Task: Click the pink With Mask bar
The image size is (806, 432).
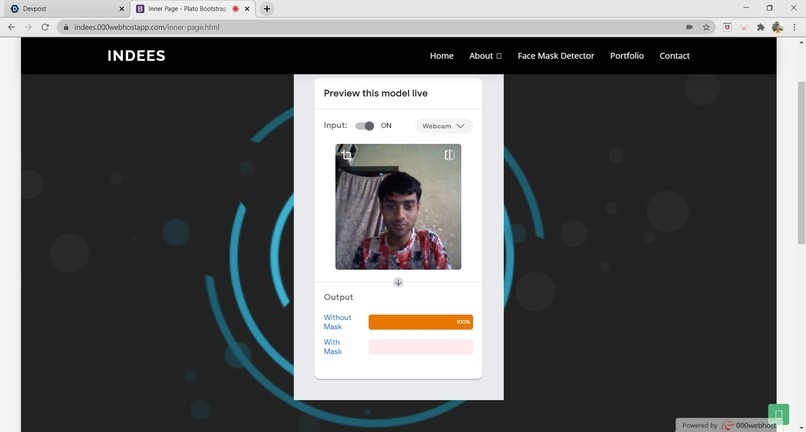Action: click(420, 347)
